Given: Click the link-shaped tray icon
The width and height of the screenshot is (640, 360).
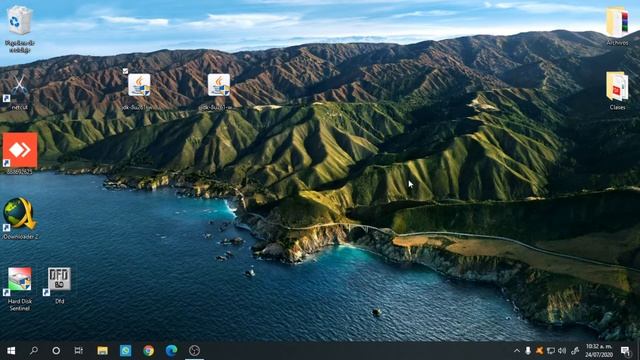Looking at the screenshot, I should [575, 351].
